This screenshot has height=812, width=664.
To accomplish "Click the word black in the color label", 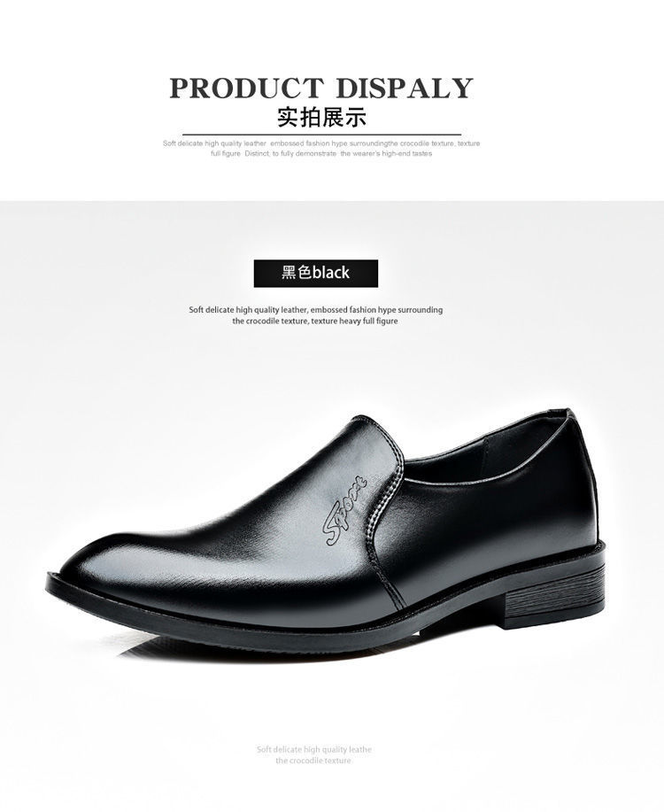I will 330,273.
